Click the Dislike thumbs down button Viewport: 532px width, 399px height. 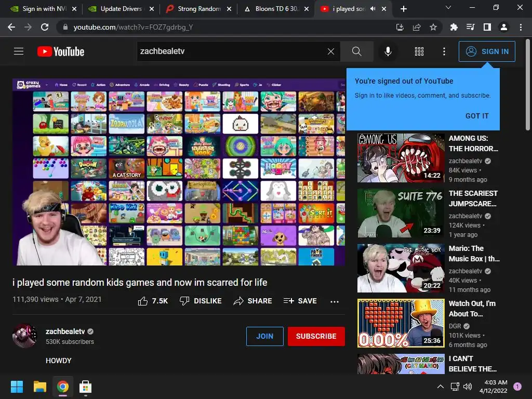(x=201, y=301)
